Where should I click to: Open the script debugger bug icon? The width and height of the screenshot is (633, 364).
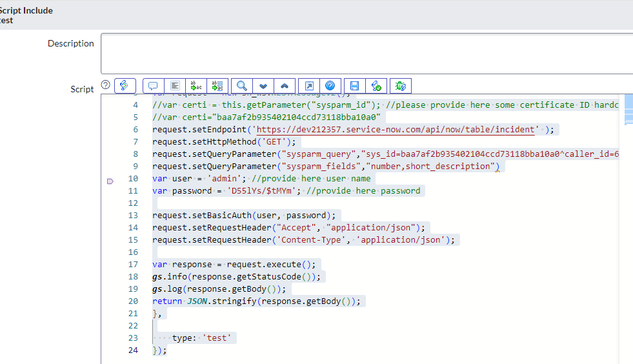(400, 86)
